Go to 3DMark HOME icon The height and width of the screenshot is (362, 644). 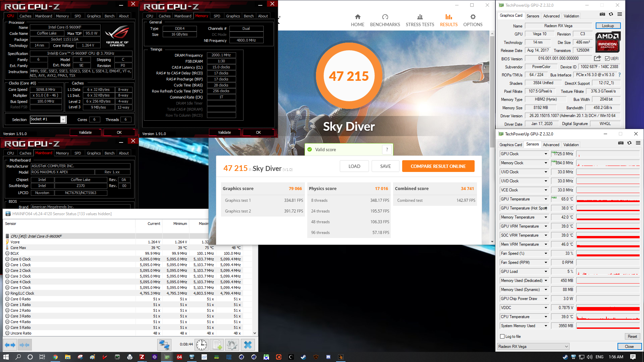coord(358,17)
